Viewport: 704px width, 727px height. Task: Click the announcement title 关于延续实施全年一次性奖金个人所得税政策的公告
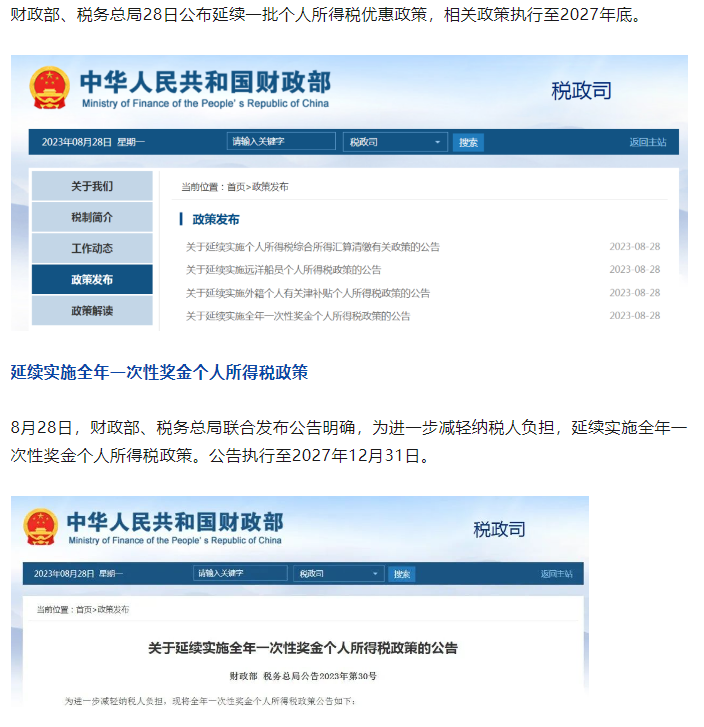click(303, 648)
